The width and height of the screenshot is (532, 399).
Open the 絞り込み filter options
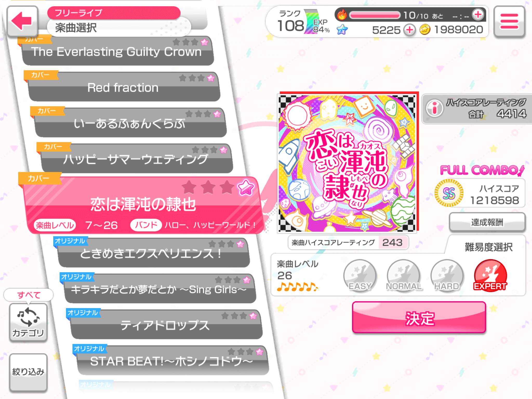click(28, 372)
